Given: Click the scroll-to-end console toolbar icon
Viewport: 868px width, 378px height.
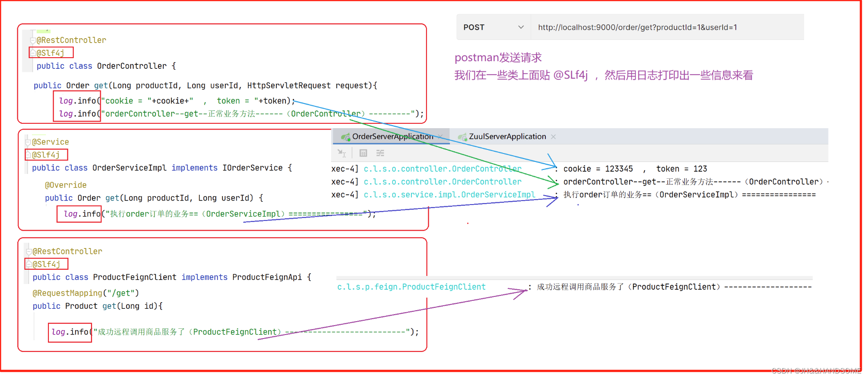Looking at the screenshot, I should (x=342, y=153).
